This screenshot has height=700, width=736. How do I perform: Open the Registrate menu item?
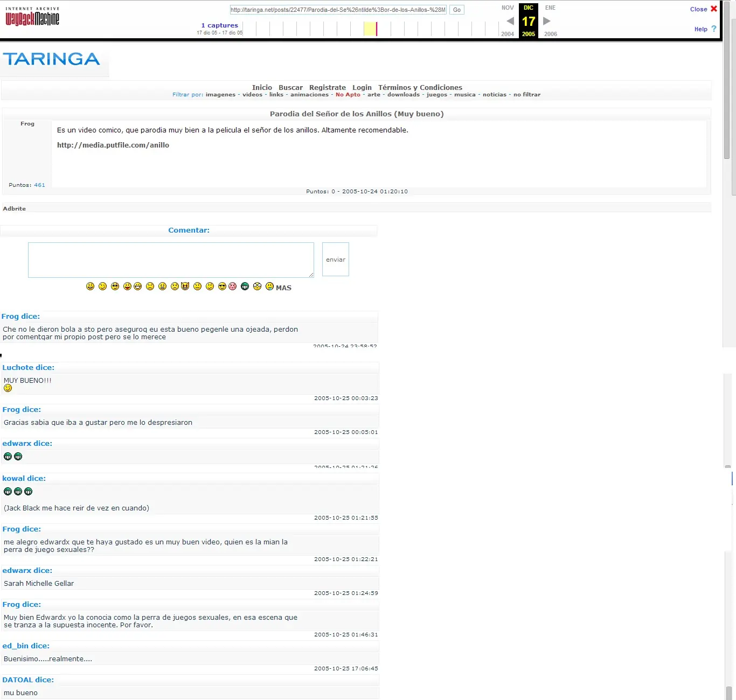tap(328, 87)
